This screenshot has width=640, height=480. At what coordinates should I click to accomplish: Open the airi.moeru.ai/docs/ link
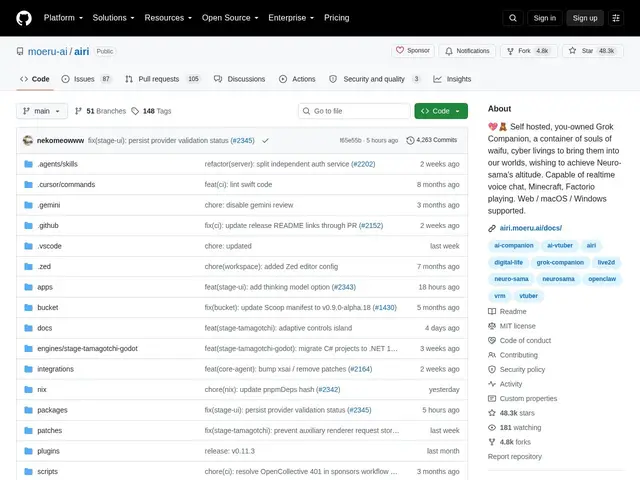pos(531,228)
